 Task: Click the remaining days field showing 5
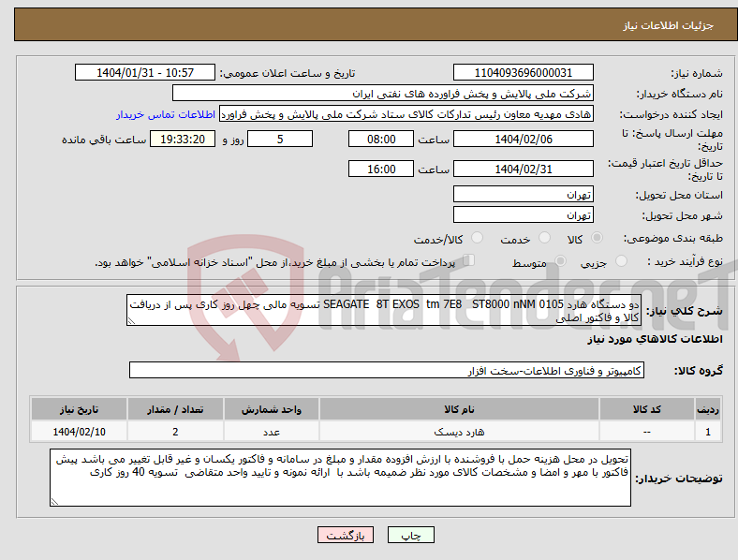tap(280, 139)
